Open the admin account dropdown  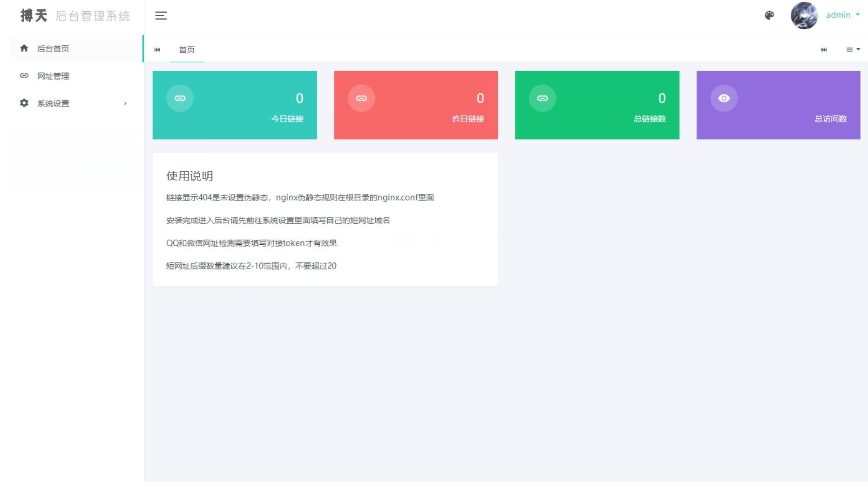point(843,15)
